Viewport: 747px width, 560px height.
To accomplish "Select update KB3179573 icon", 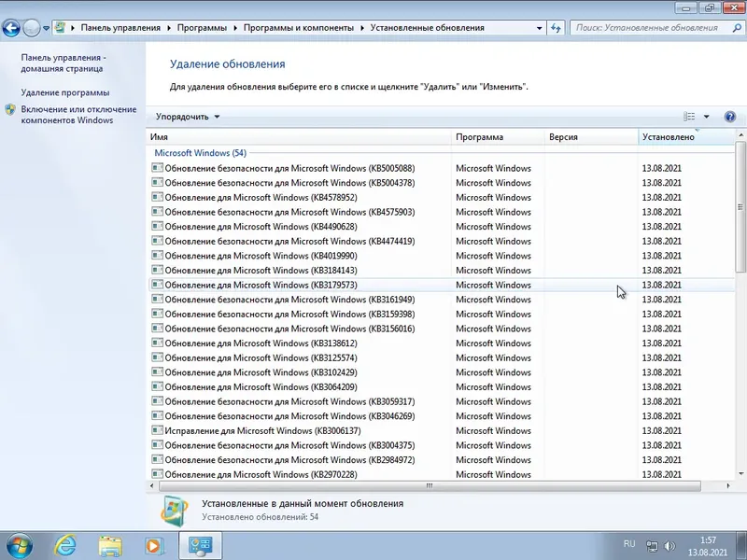I will click(157, 285).
